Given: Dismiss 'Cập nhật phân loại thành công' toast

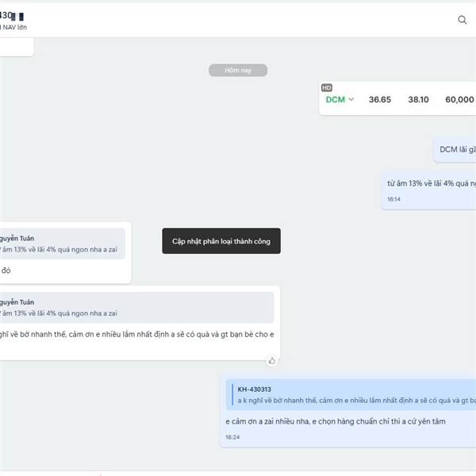Looking at the screenshot, I should pos(221,241).
